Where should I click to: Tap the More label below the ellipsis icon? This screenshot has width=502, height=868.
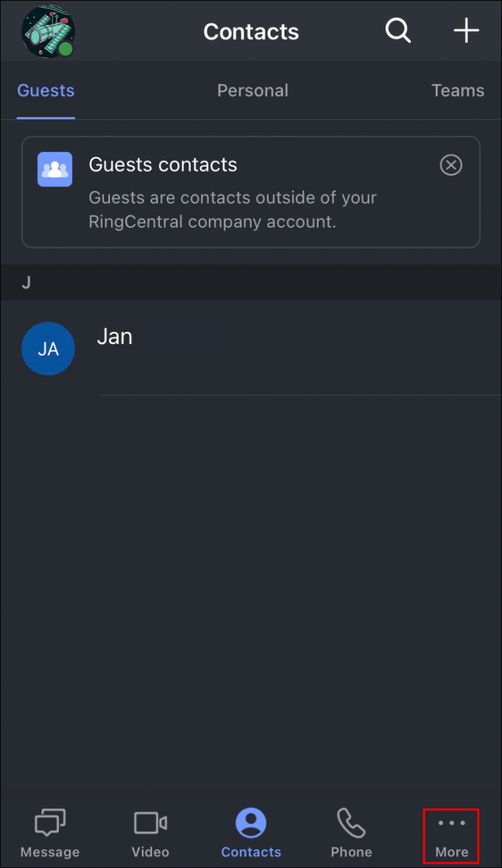451,851
